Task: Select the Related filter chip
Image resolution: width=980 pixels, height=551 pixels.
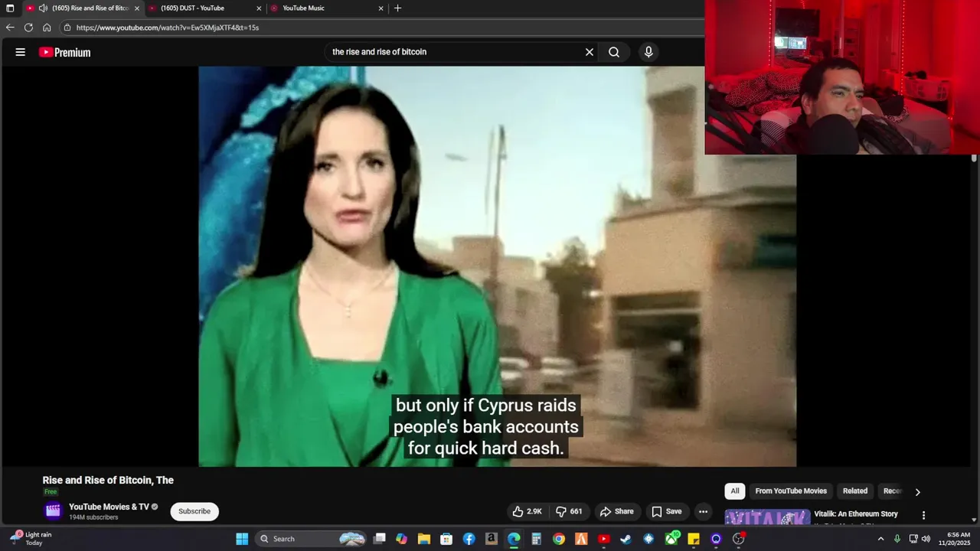Action: pyautogui.click(x=855, y=491)
